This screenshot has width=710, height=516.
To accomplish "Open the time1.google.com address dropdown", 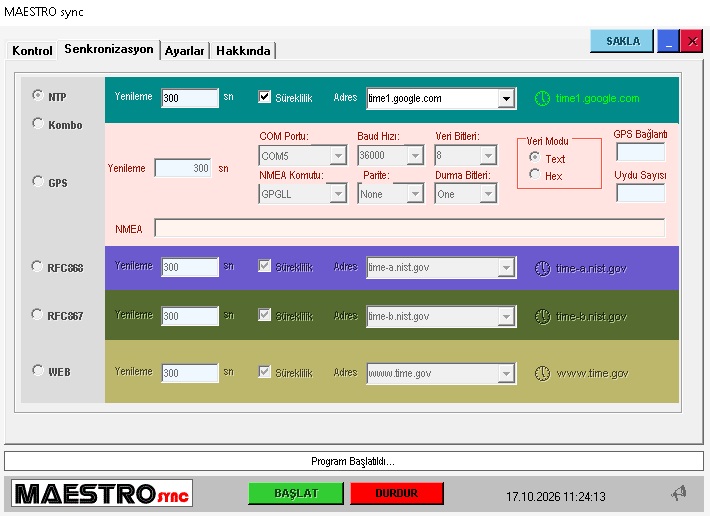I will [x=506, y=98].
